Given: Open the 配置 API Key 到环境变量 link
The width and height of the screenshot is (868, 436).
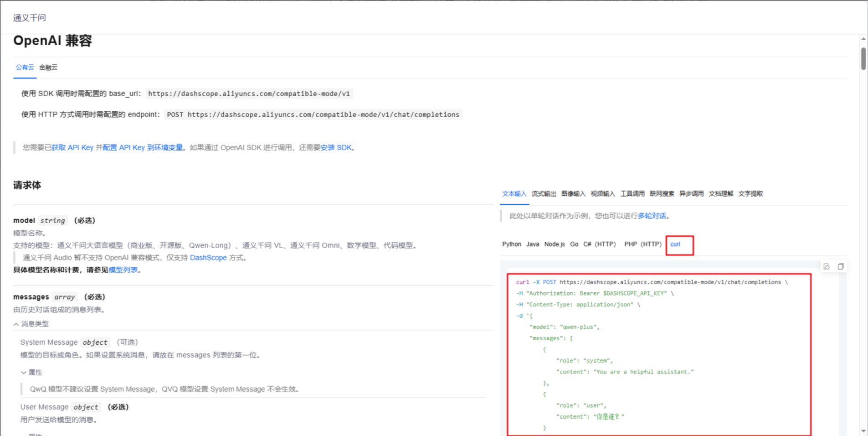Looking at the screenshot, I should coord(143,148).
